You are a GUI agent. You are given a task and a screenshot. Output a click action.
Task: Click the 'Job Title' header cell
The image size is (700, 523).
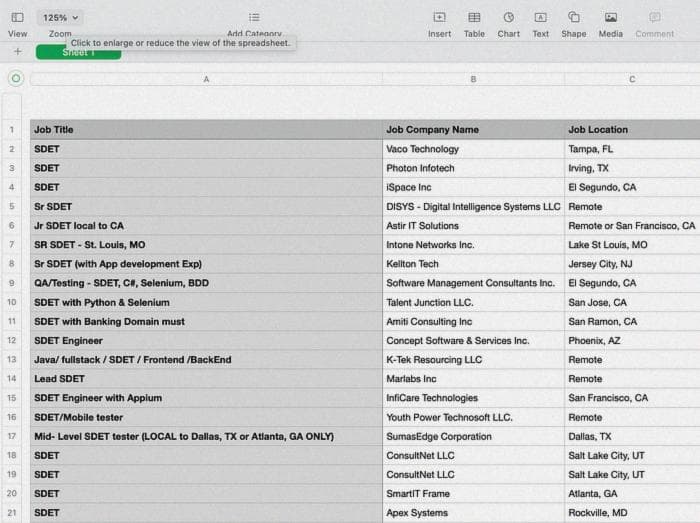[206, 130]
